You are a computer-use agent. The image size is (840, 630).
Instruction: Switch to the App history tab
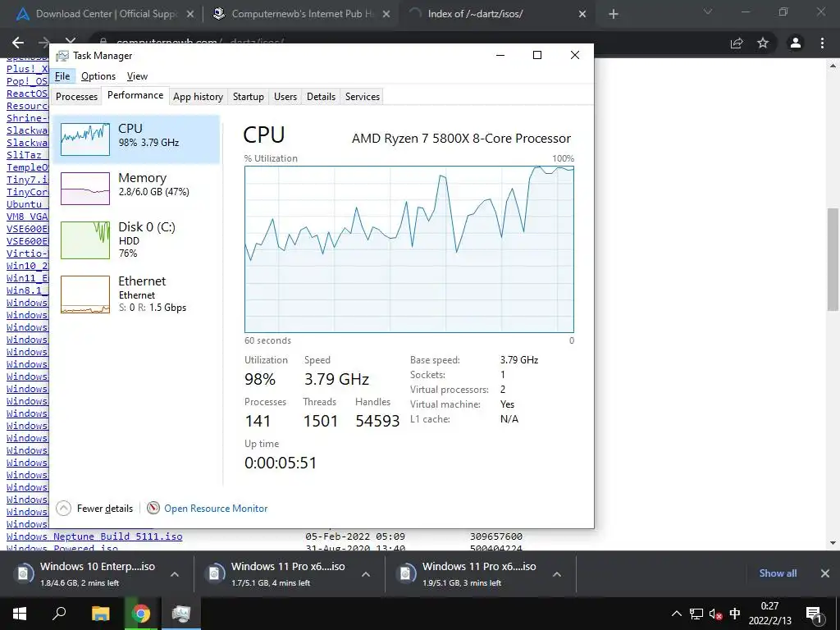coord(198,97)
